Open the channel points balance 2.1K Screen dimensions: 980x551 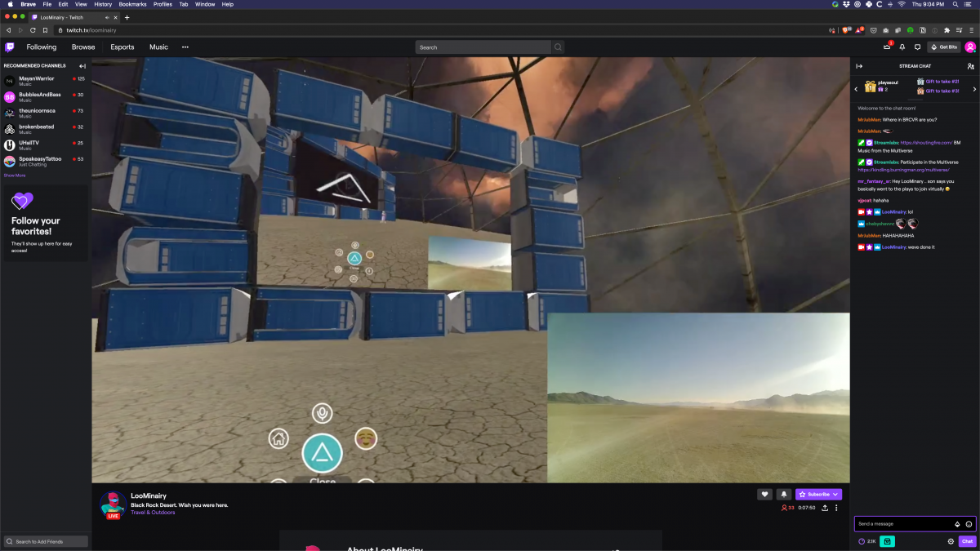[x=867, y=541]
